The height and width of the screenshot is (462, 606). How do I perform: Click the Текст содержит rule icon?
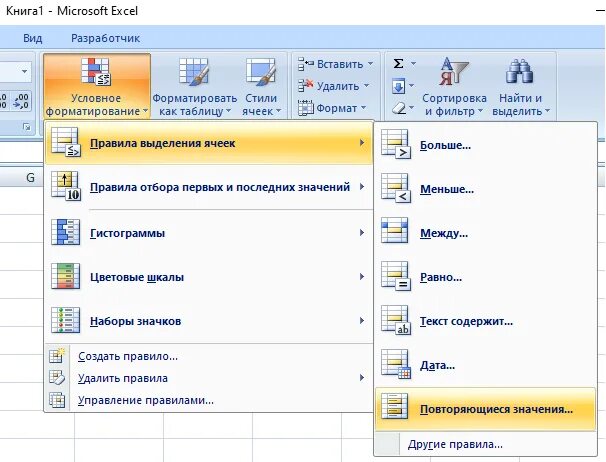395,321
